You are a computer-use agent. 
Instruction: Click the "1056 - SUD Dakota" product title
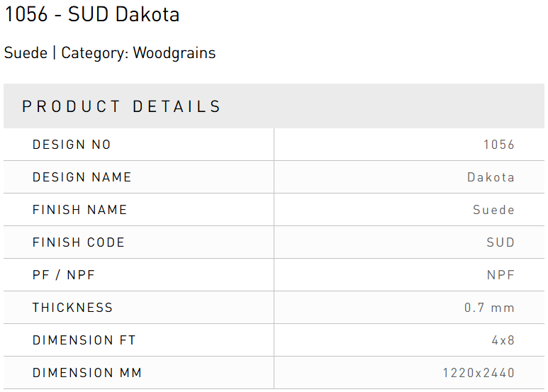pos(91,14)
